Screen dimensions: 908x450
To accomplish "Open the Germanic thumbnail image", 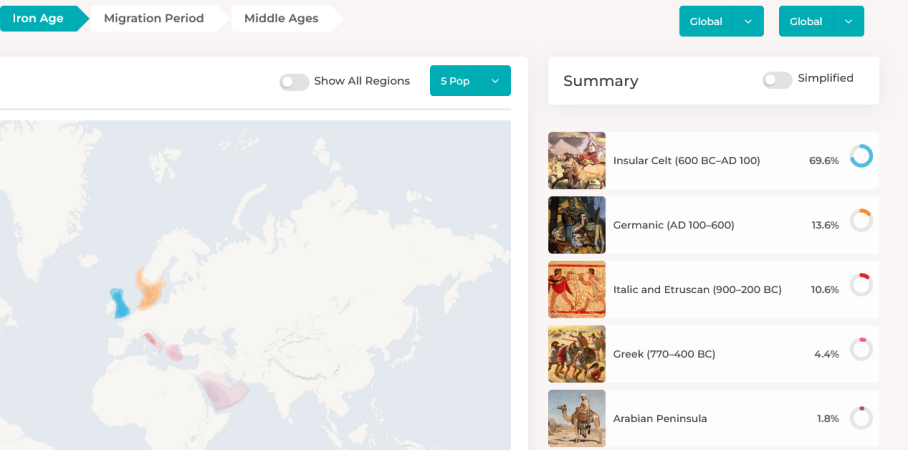I will pyautogui.click(x=577, y=225).
